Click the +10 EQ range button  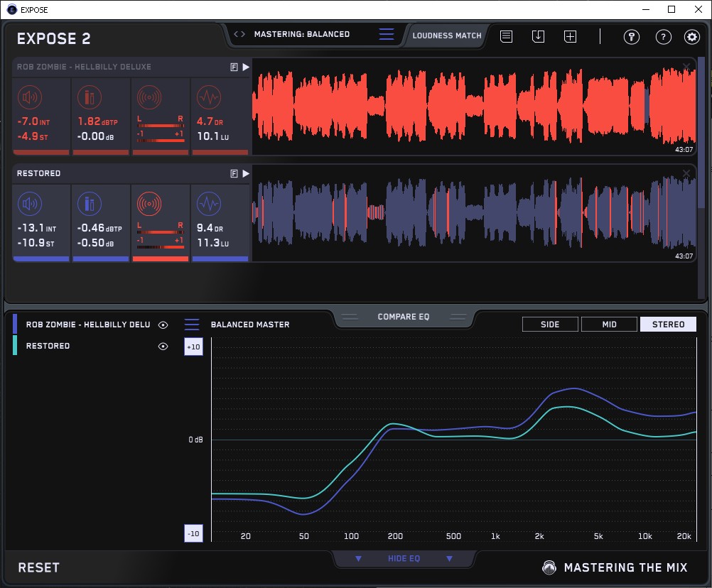(193, 347)
